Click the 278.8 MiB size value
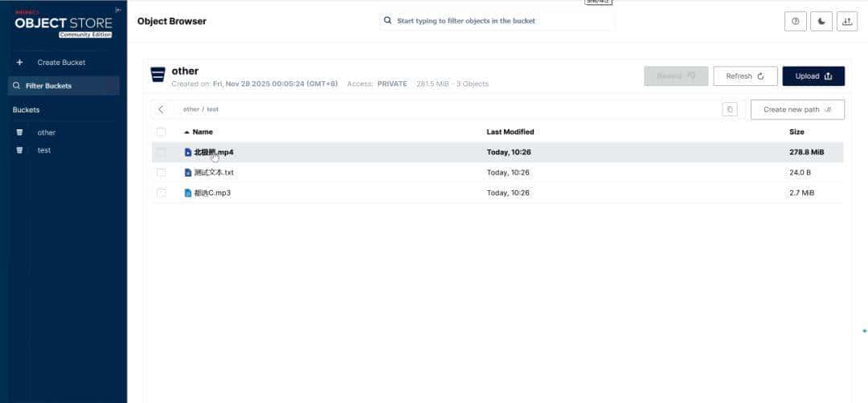Image resolution: width=868 pixels, height=403 pixels. 807,152
